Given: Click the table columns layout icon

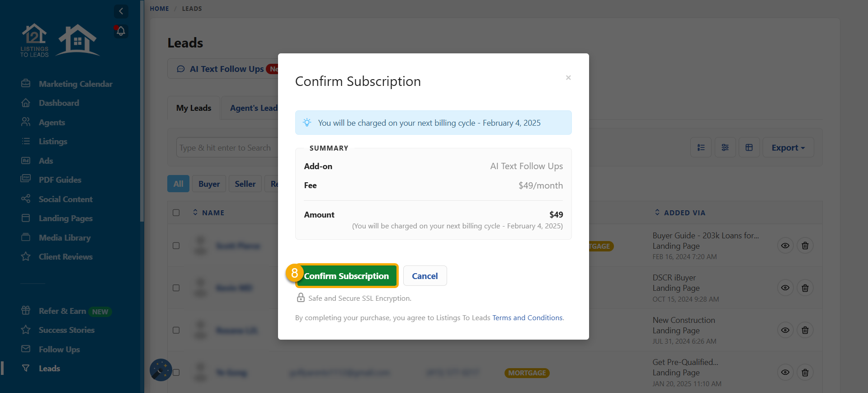Looking at the screenshot, I should click(749, 147).
